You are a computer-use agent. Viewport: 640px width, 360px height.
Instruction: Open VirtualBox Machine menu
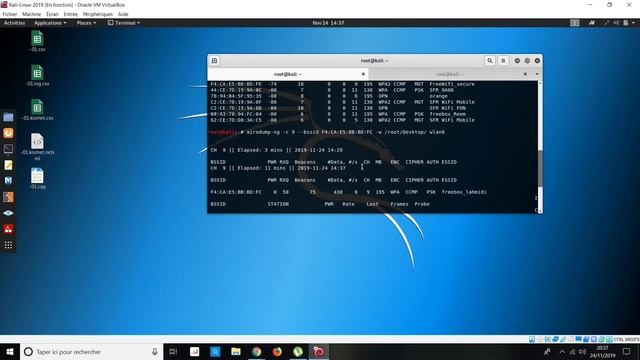click(x=31, y=14)
